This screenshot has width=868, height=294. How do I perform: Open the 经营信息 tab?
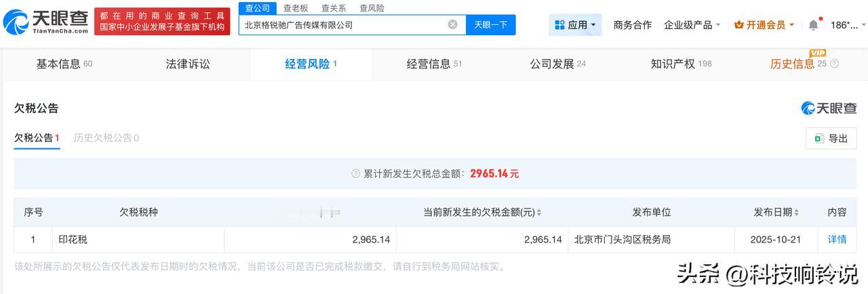434,64
